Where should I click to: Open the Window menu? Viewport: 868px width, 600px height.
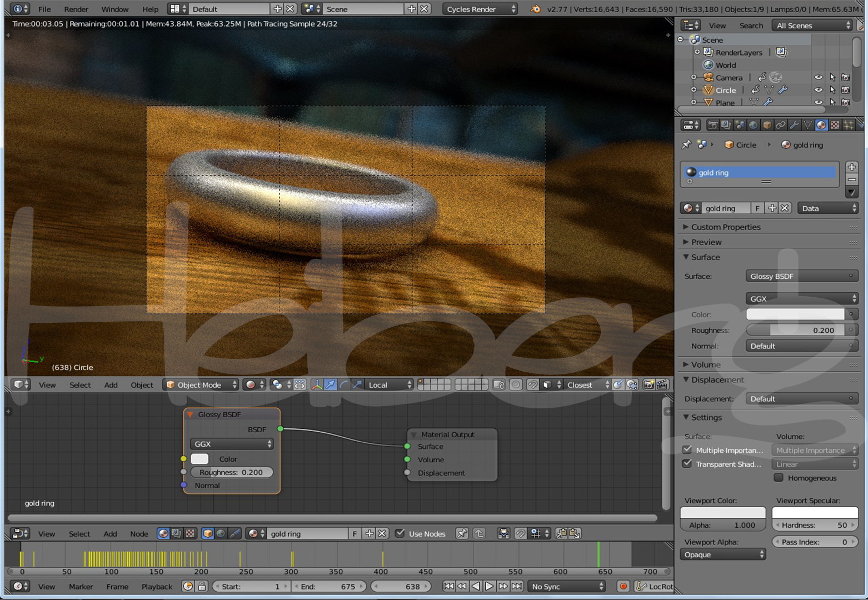(x=115, y=9)
